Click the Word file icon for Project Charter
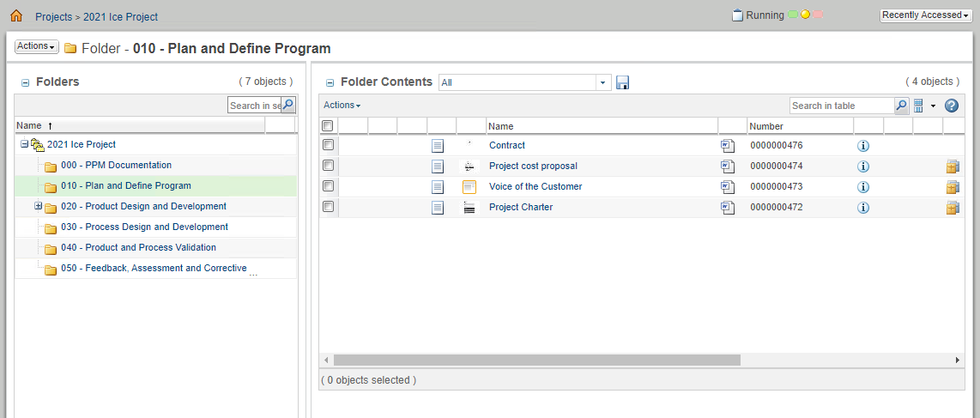This screenshot has width=980, height=418. 728,208
